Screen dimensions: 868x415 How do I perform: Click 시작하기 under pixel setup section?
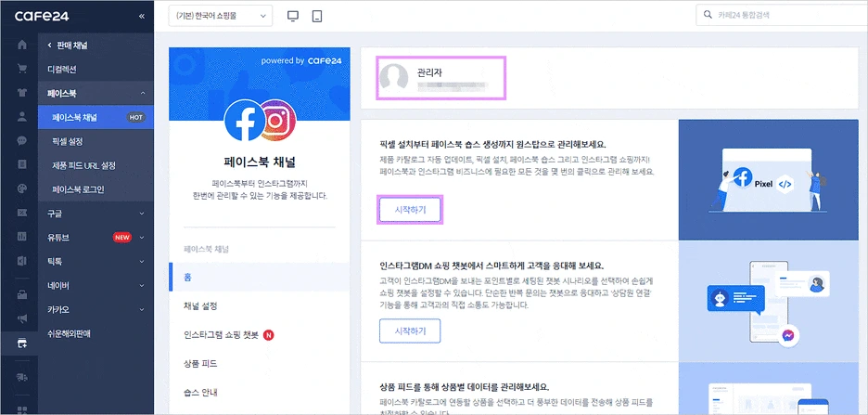click(x=410, y=210)
